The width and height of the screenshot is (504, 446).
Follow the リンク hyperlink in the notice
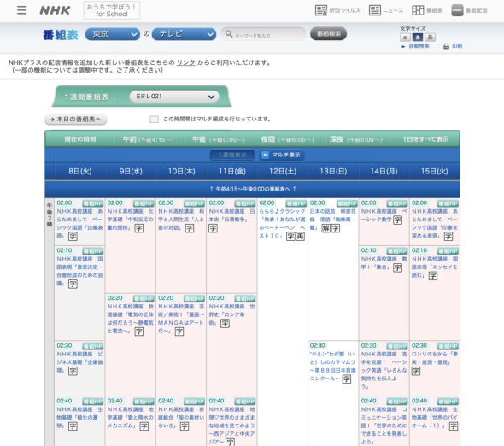point(185,62)
